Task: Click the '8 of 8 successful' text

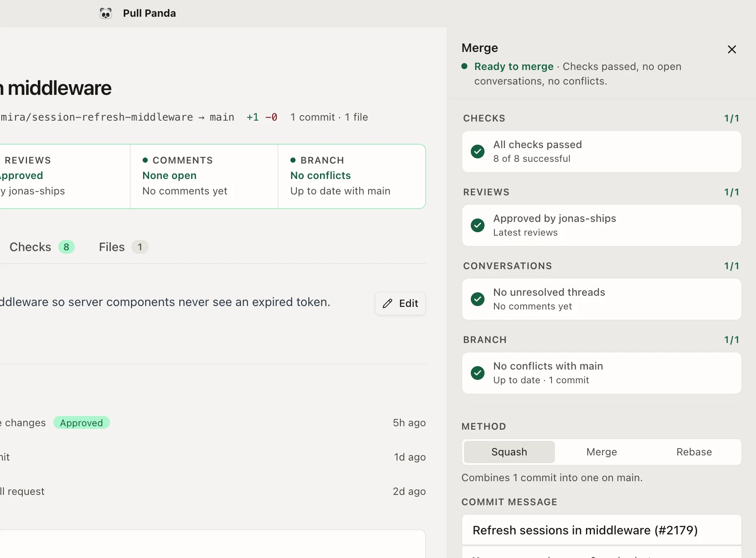Action: click(532, 159)
